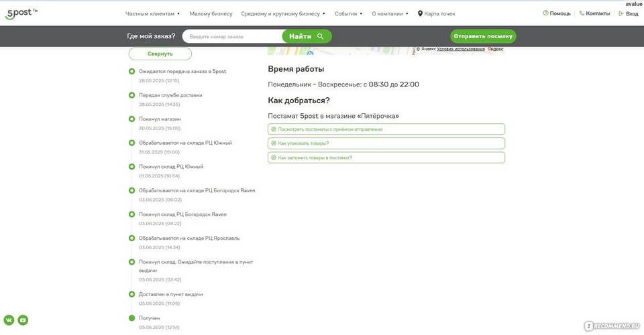Viewport: 644px width, 335px height.
Task: Click the Вход login icon
Action: [621, 13]
